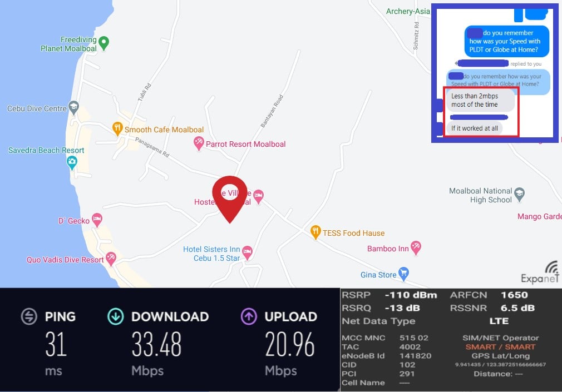Click the Smooth Cafe Moalboal label
This screenshot has width=562, height=392.
(x=164, y=130)
